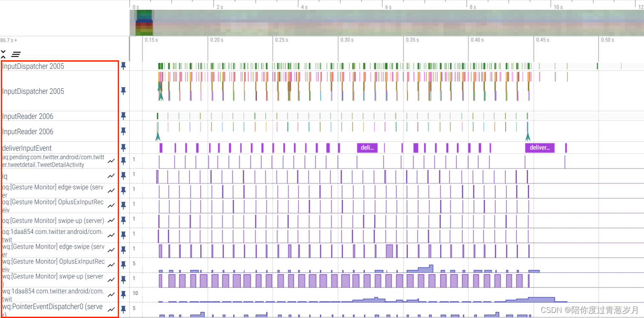Image resolution: width=644 pixels, height=318 pixels.
Task: Click chart icon on wq:1daa854 com.twitter.android track
Action: [x=111, y=295]
